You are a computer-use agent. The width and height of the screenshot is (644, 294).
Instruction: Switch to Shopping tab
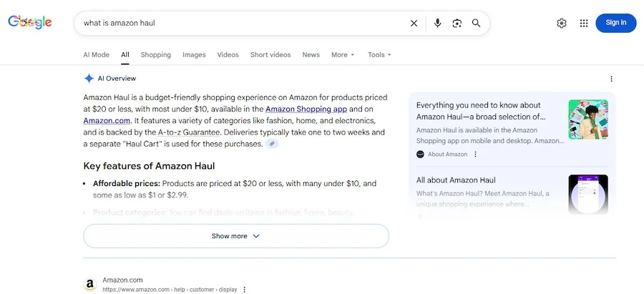click(x=156, y=54)
